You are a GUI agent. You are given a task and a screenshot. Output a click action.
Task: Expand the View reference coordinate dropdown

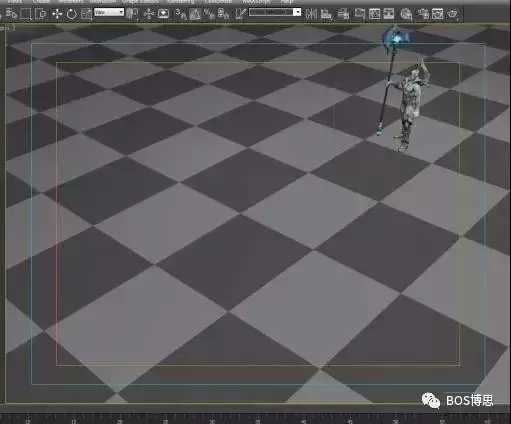point(109,13)
